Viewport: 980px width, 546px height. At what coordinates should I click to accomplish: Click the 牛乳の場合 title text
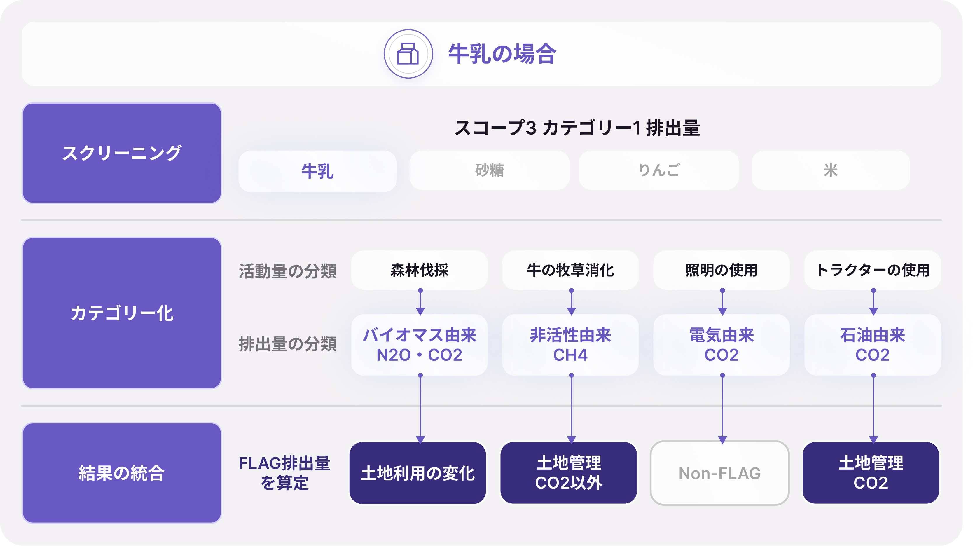click(502, 54)
